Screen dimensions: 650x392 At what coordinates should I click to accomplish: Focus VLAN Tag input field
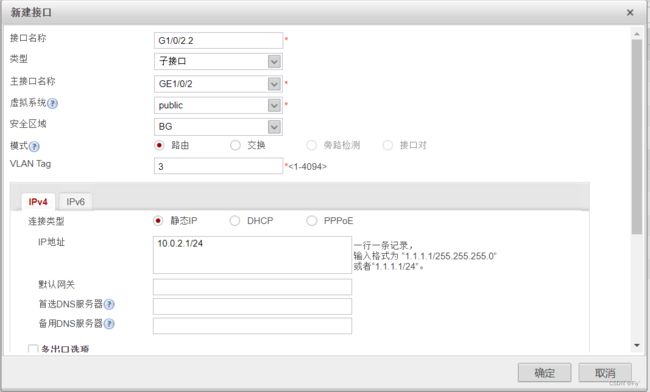click(x=218, y=166)
